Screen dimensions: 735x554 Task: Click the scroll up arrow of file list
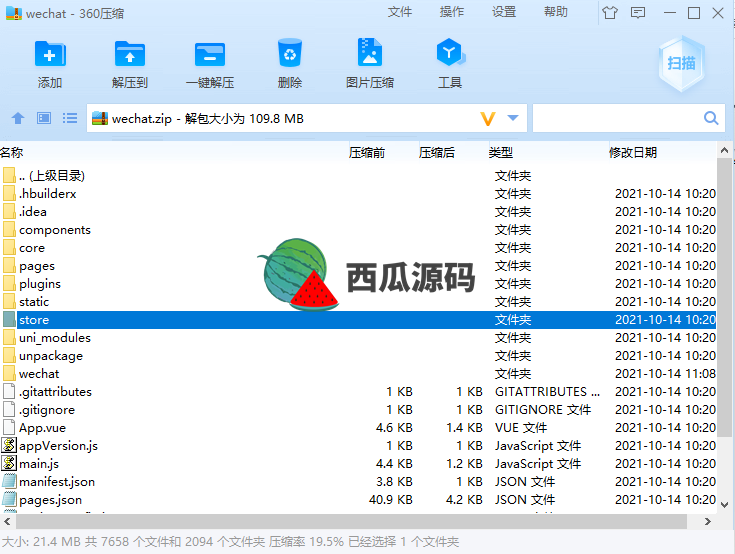(724, 150)
